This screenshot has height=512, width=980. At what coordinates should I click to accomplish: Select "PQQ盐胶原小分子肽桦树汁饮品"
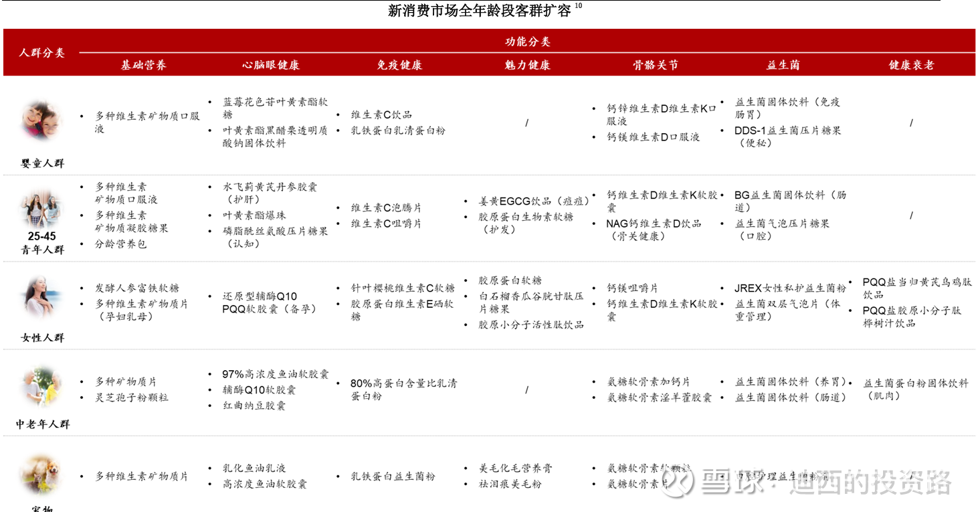tap(912, 317)
